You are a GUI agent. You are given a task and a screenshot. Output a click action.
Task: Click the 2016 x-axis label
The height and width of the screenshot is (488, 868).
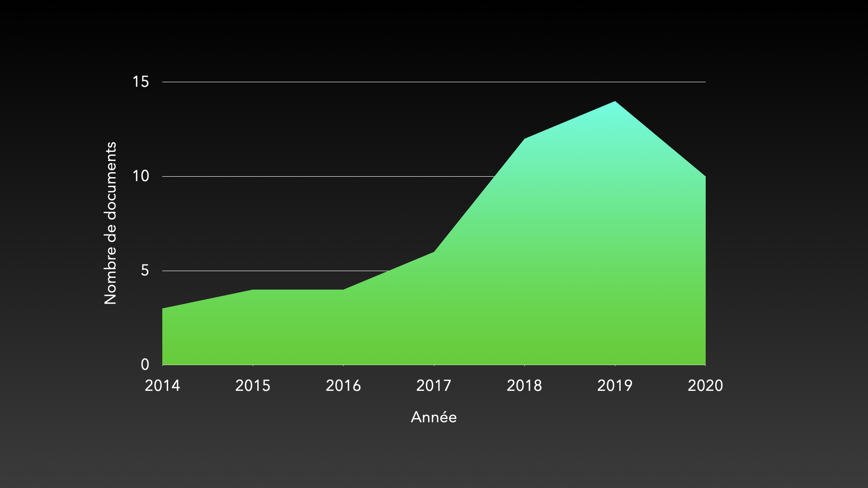[343, 385]
